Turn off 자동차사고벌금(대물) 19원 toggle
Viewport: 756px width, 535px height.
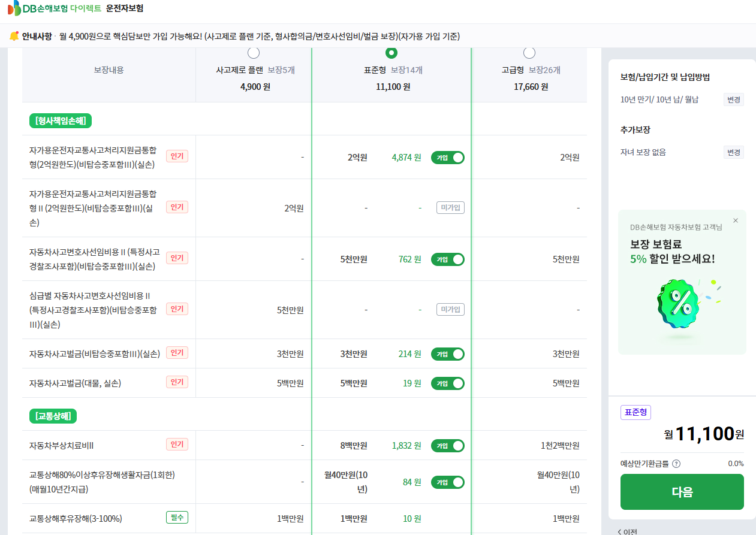click(x=448, y=383)
